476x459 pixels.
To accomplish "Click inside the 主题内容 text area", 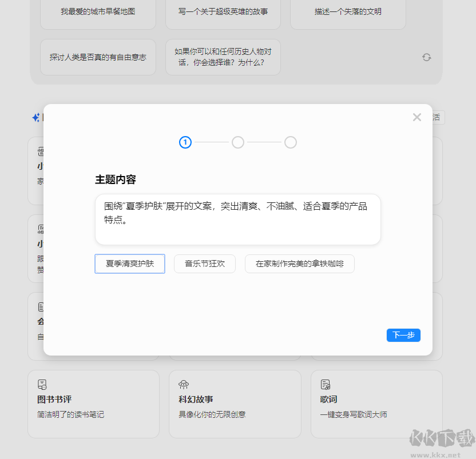I will [237, 219].
